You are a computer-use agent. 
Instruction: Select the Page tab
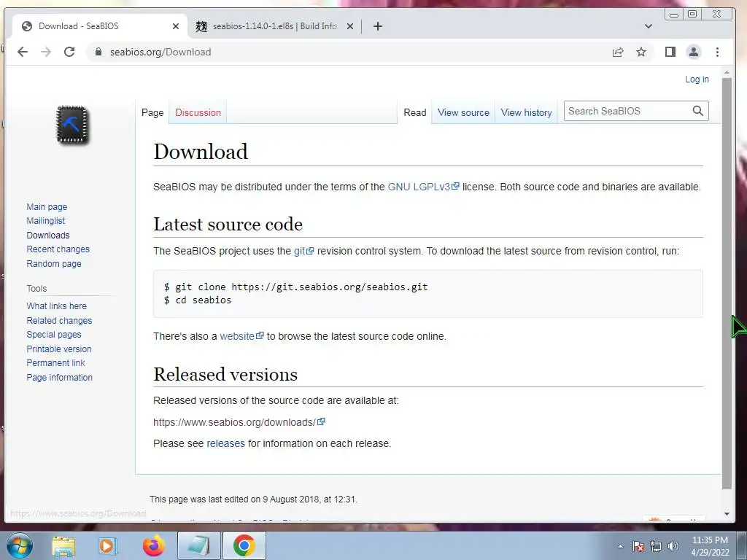click(x=152, y=113)
